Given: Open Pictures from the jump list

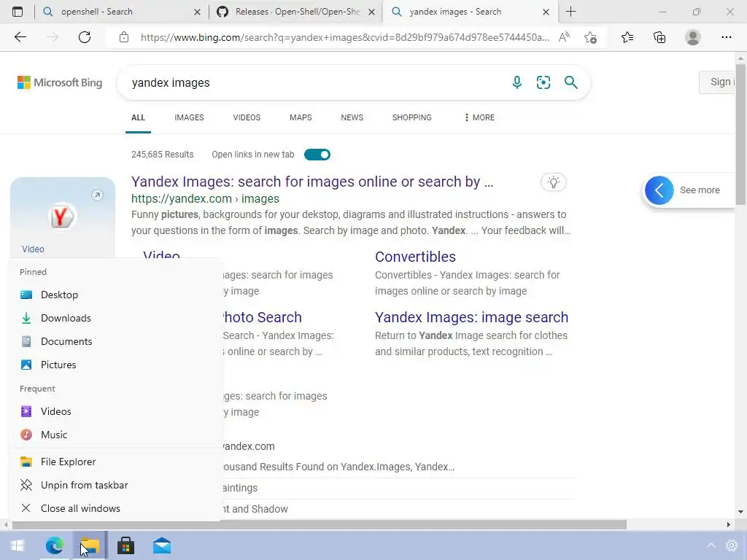Looking at the screenshot, I should 115,365.
